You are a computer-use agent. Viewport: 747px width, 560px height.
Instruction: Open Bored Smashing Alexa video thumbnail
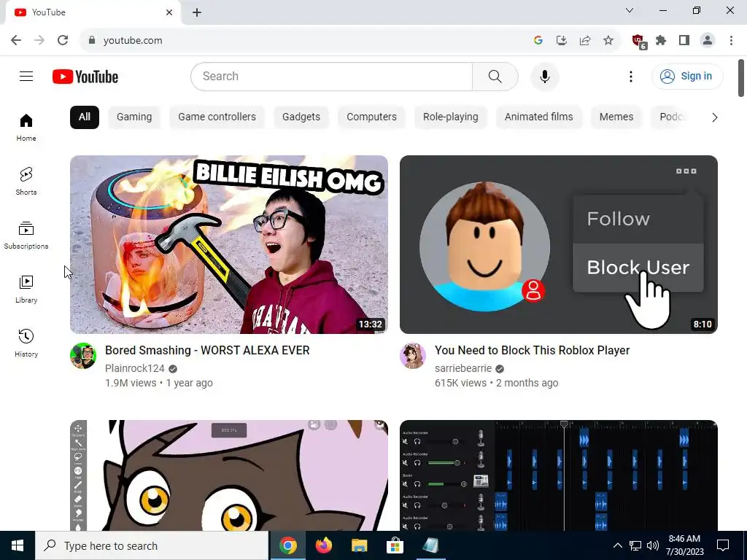(228, 244)
